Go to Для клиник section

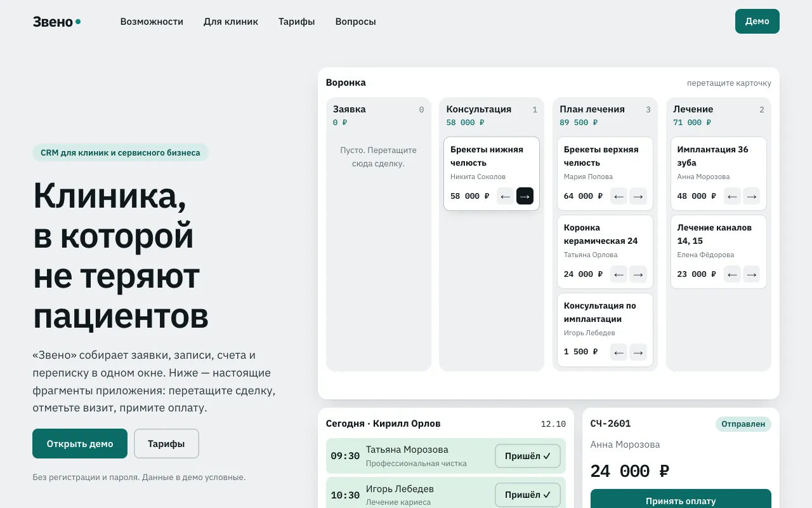pyautogui.click(x=231, y=22)
